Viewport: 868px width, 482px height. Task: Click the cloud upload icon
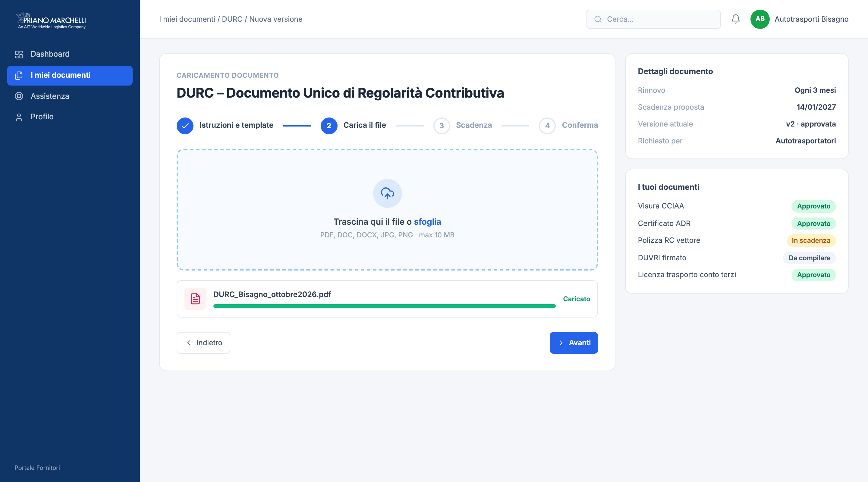[x=387, y=193]
